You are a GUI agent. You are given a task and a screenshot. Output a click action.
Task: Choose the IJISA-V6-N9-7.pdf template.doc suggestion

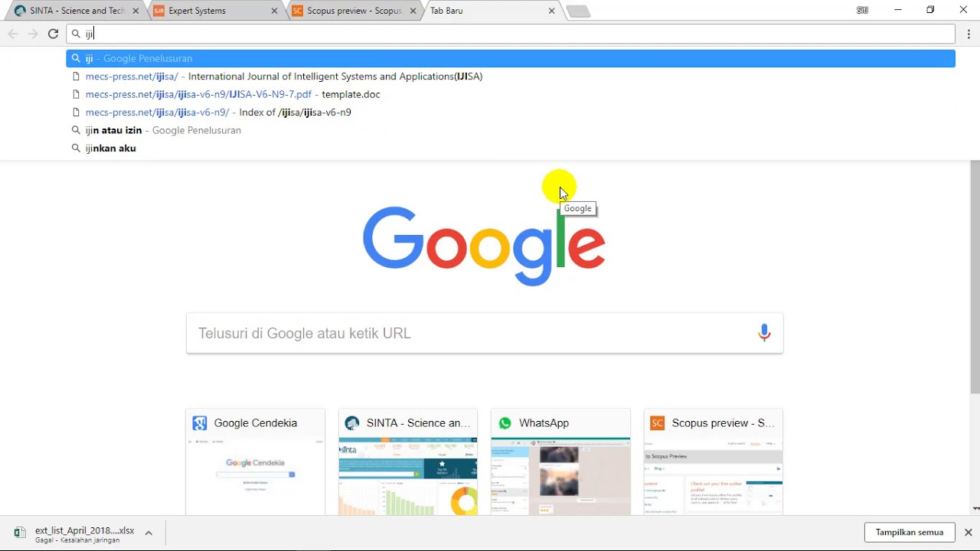click(x=511, y=94)
